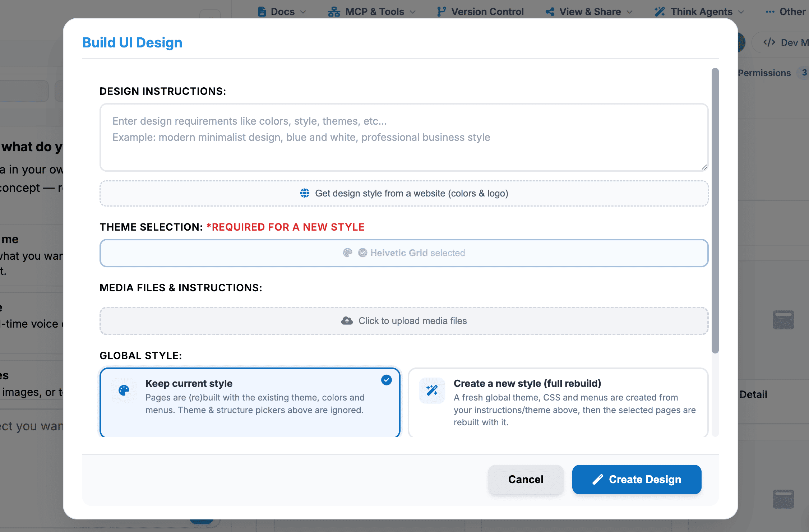809x532 pixels.
Task: Choose Create a new style (full rebuild)
Action: point(558,402)
